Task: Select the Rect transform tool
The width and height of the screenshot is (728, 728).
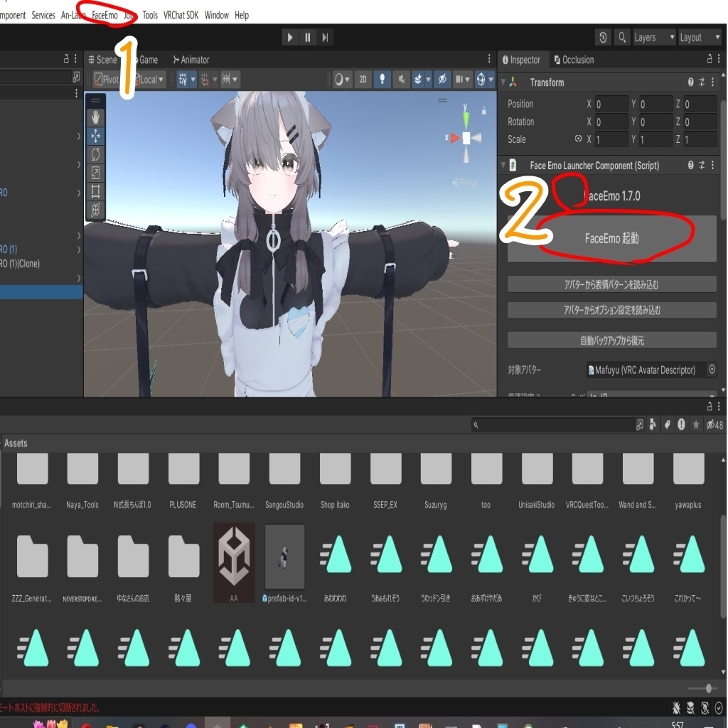Action: tap(95, 191)
